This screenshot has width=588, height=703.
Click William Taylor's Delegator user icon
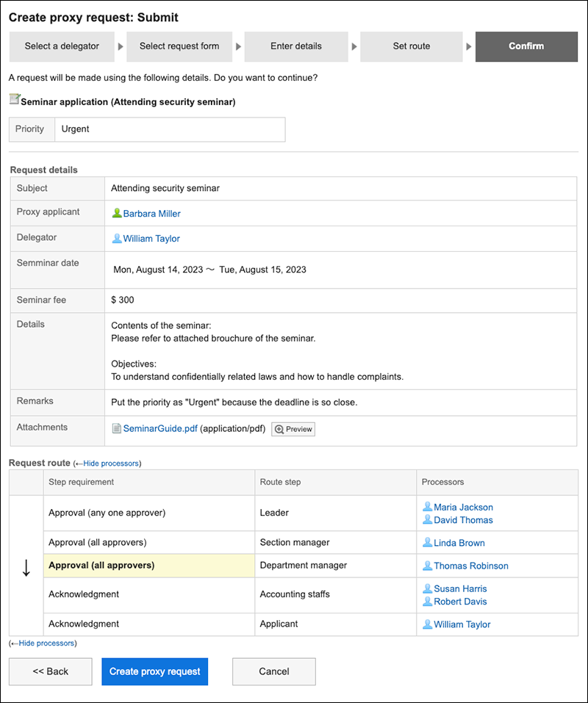click(x=117, y=238)
